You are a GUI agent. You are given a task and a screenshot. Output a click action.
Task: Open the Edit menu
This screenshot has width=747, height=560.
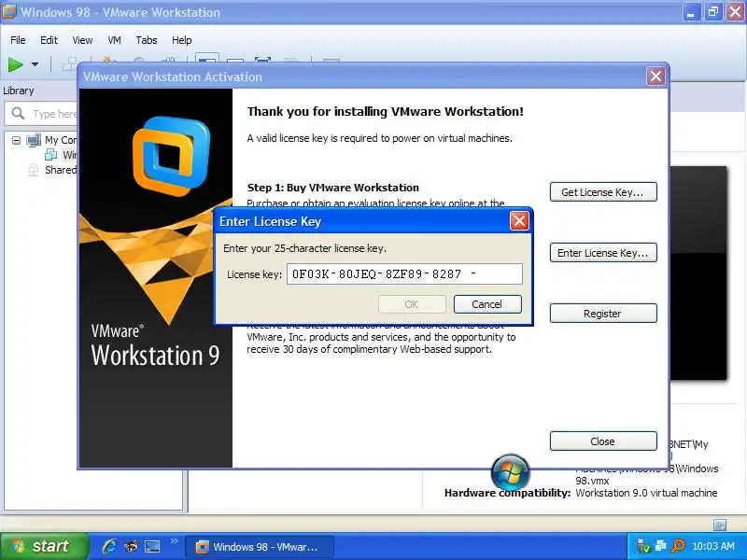49,40
